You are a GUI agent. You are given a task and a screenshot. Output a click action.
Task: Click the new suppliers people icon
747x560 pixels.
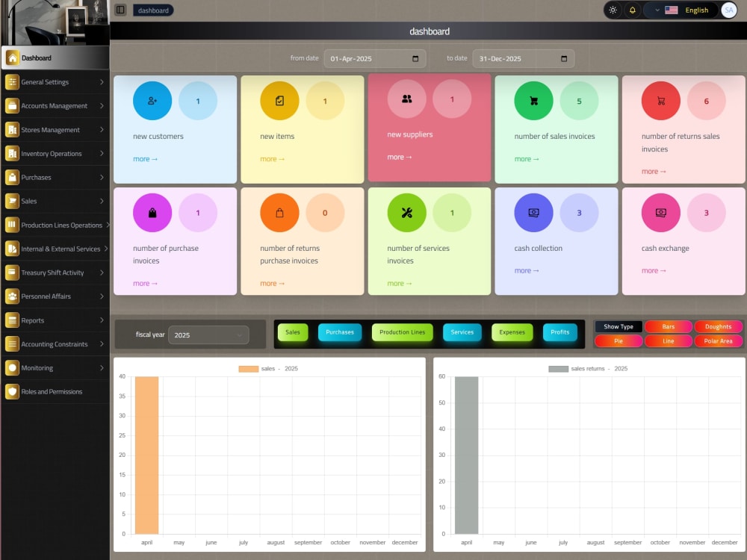[x=407, y=99]
